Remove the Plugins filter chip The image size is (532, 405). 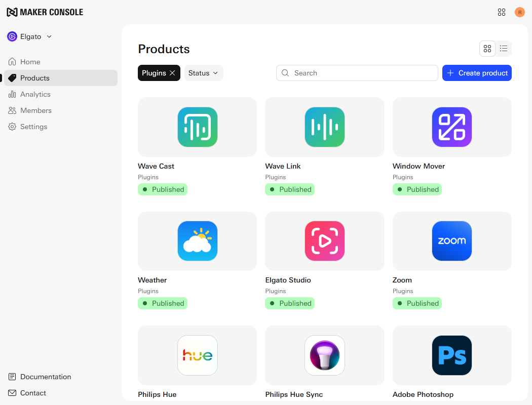[x=172, y=73]
